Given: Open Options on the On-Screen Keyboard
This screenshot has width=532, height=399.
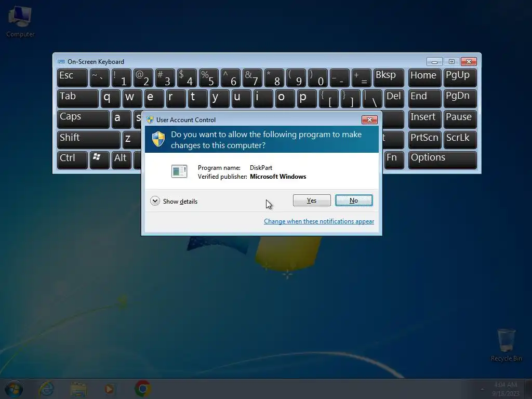Looking at the screenshot, I should (x=443, y=160).
